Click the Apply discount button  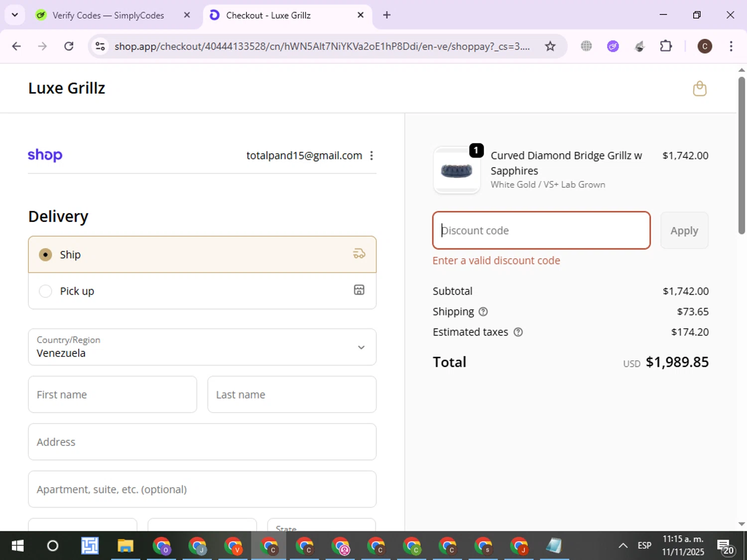pyautogui.click(x=684, y=230)
